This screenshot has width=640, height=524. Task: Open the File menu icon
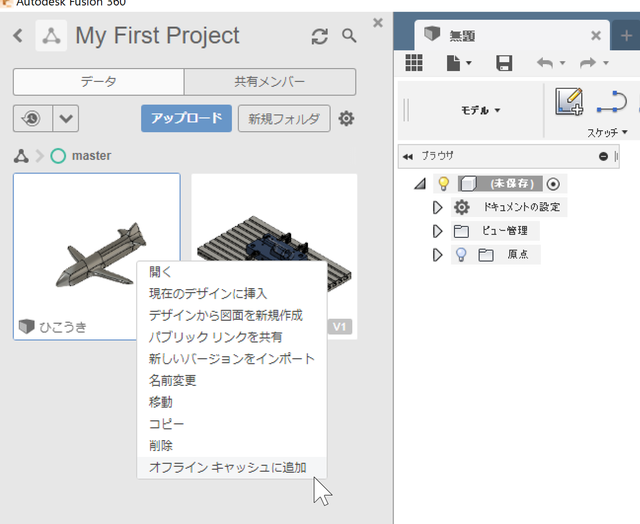pyautogui.click(x=453, y=63)
